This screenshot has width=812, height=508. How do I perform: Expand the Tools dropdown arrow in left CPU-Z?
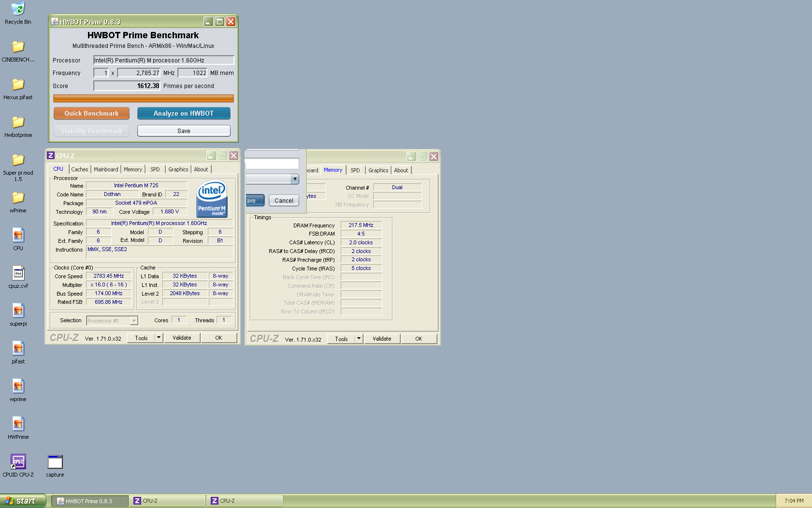click(x=159, y=337)
